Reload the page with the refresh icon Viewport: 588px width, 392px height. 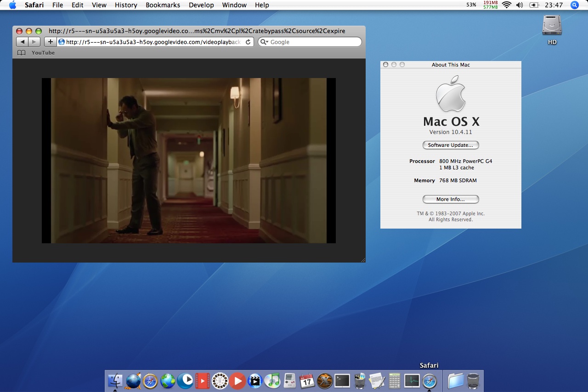click(x=248, y=42)
